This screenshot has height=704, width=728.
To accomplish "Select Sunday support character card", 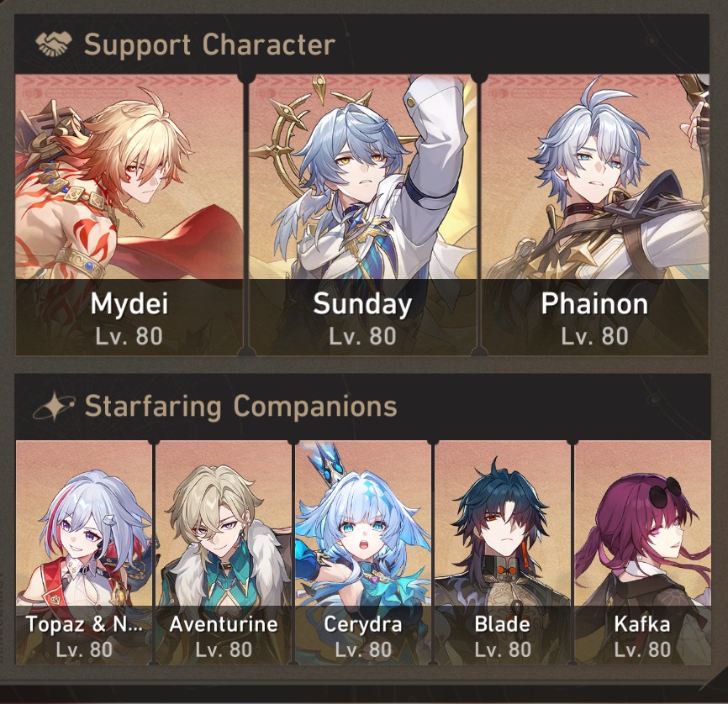I will coord(362,215).
